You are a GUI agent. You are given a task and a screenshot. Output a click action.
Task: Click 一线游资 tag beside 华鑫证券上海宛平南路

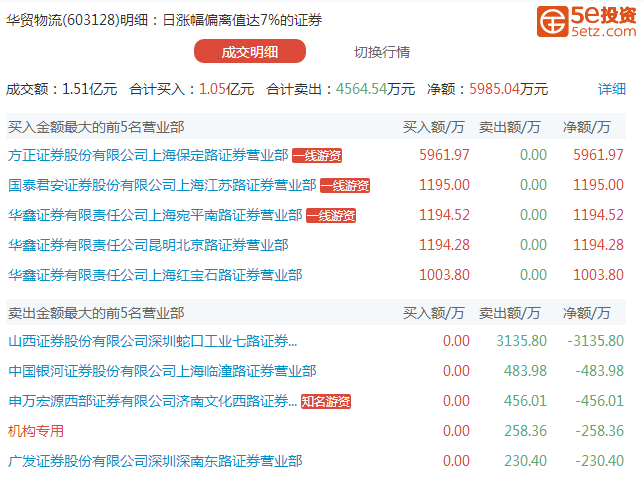[331, 216]
